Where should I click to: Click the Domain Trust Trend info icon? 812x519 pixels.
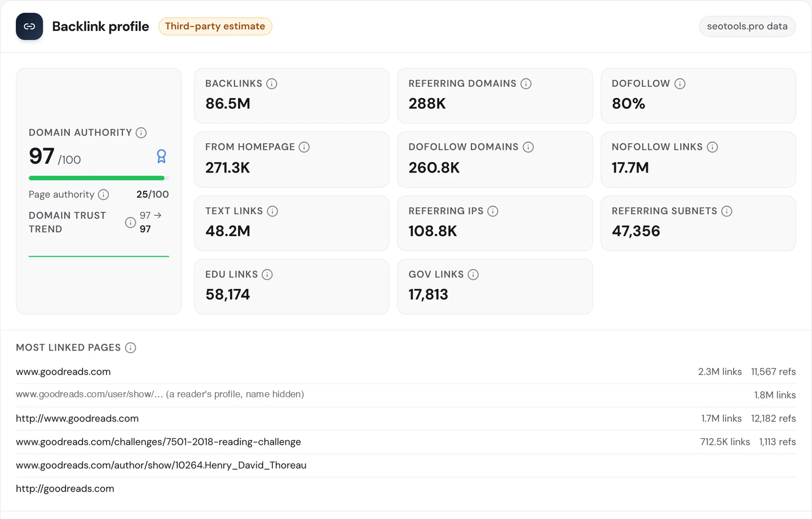[130, 223]
